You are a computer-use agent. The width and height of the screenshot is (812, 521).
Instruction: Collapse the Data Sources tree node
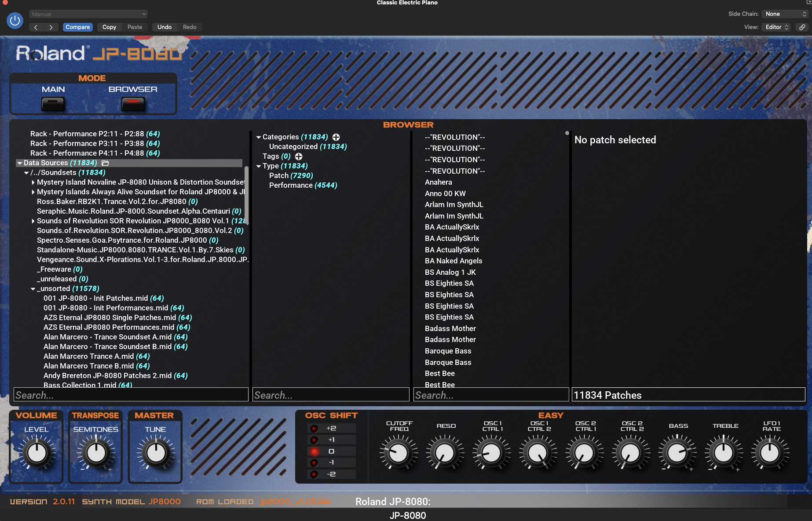pyautogui.click(x=19, y=163)
